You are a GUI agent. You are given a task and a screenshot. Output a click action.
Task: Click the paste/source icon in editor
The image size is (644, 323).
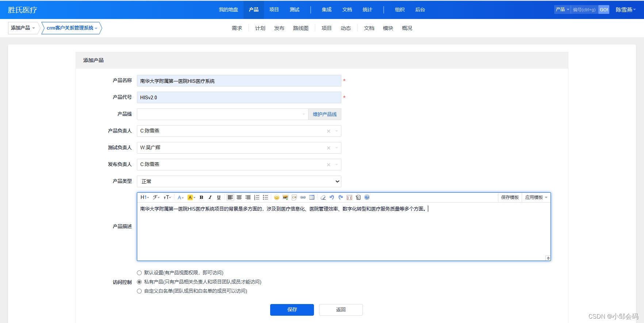click(358, 197)
